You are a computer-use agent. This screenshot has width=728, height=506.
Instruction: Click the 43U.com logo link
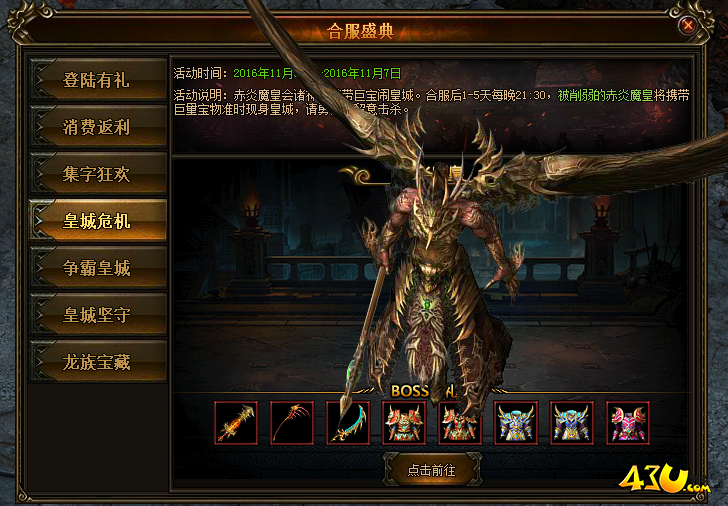(664, 479)
